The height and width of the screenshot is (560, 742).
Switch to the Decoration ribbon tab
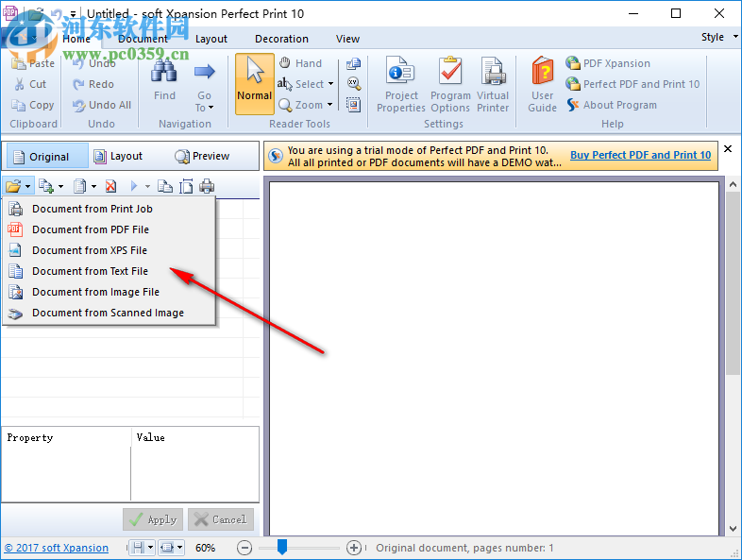[281, 39]
